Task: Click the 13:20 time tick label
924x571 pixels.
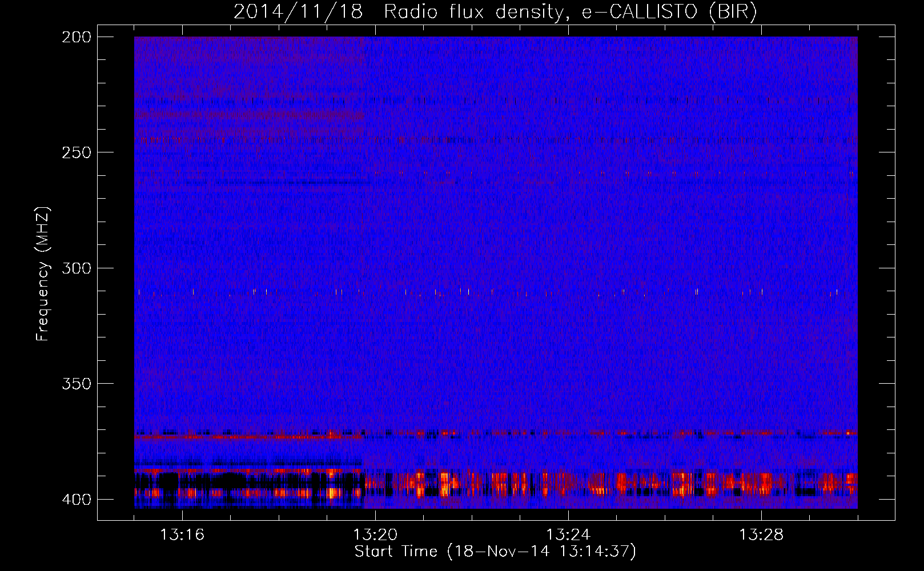Action: point(375,535)
